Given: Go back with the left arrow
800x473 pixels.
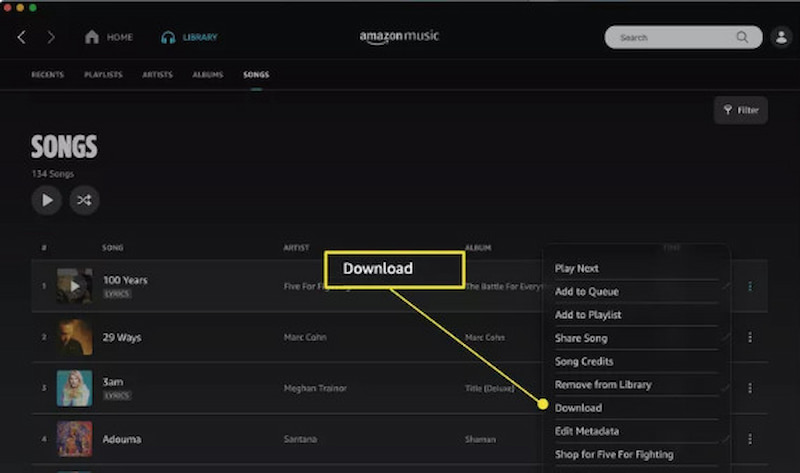Looking at the screenshot, I should coord(21,37).
